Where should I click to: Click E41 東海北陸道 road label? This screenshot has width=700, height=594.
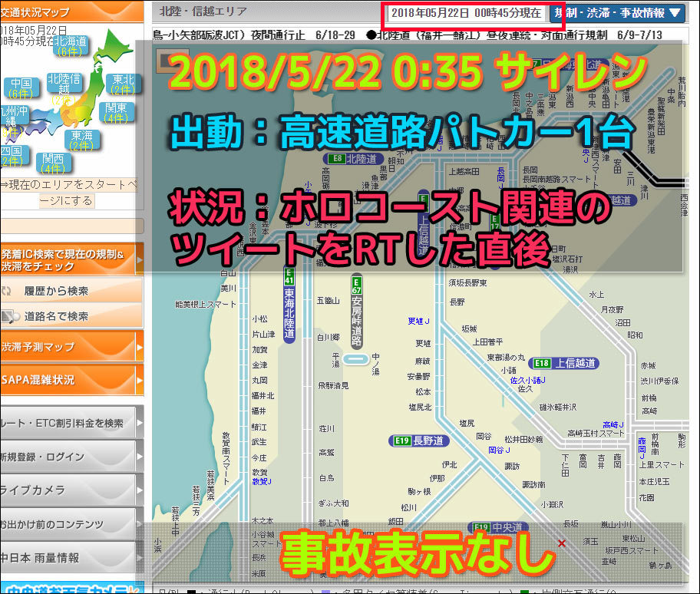(x=289, y=305)
